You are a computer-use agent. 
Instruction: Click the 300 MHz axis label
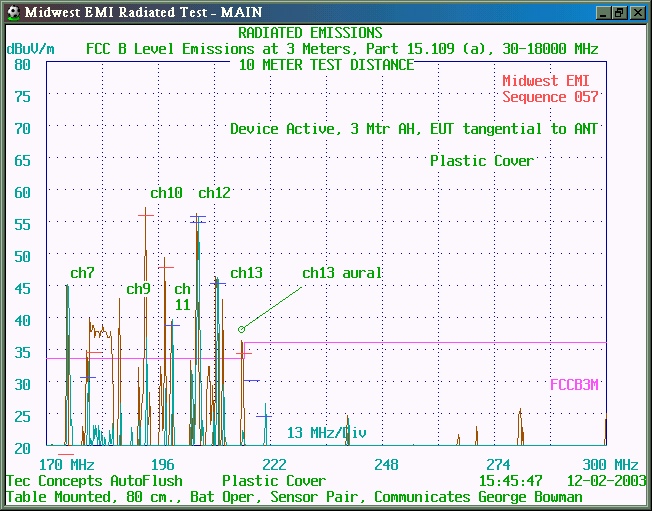(x=610, y=465)
